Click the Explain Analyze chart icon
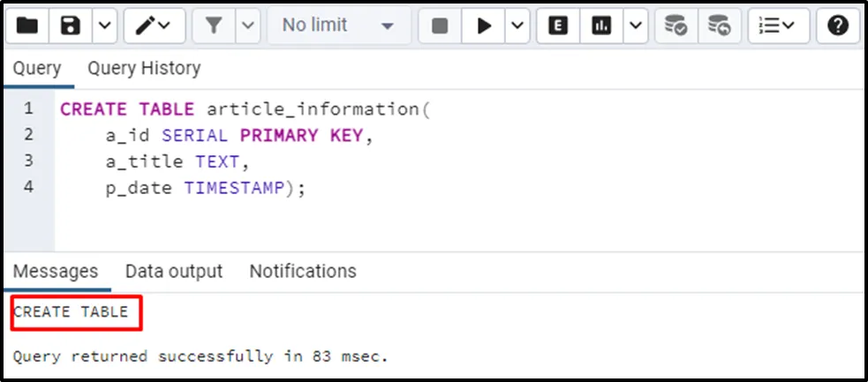Viewport: 868px width, 382px height. tap(602, 26)
